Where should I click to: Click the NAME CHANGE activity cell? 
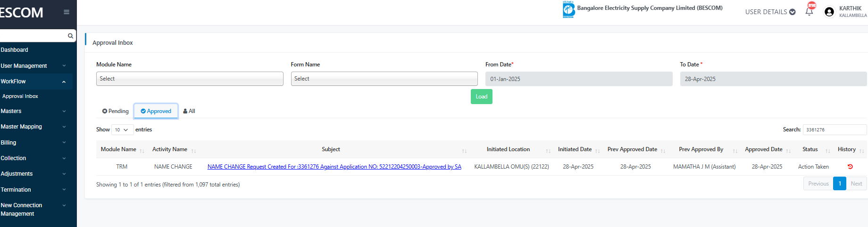pos(173,167)
